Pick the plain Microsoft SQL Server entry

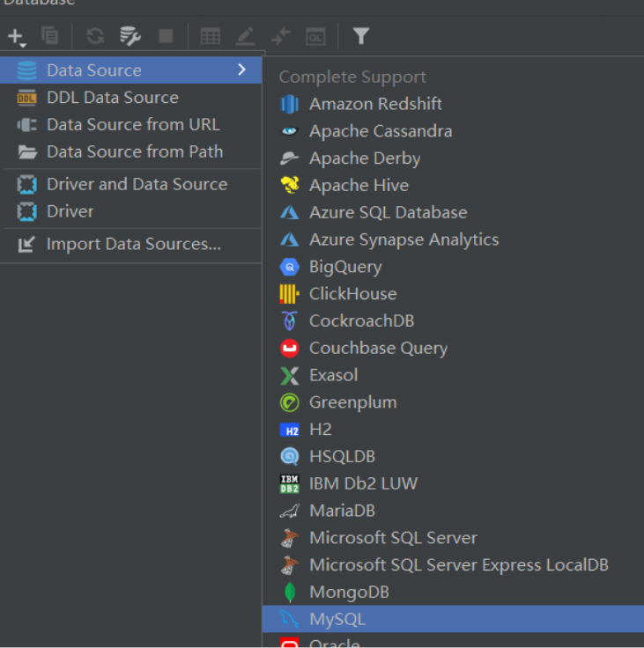[x=453, y=538]
